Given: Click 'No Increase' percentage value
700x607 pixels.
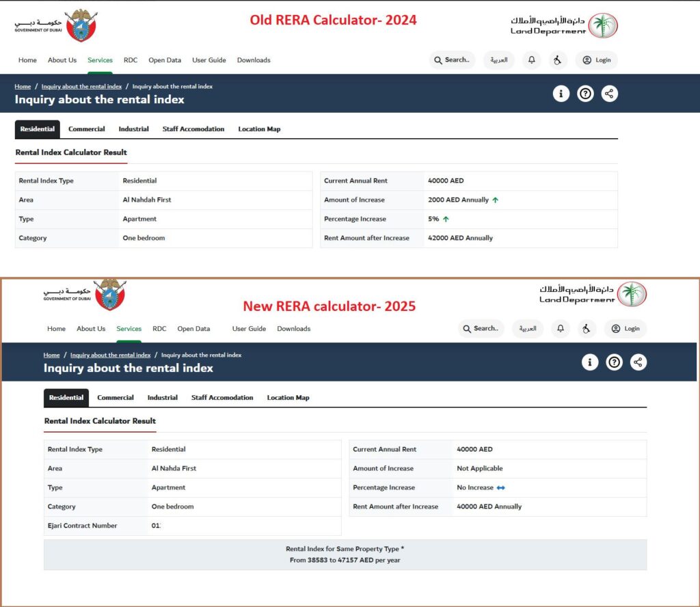Looking at the screenshot, I should [x=475, y=488].
